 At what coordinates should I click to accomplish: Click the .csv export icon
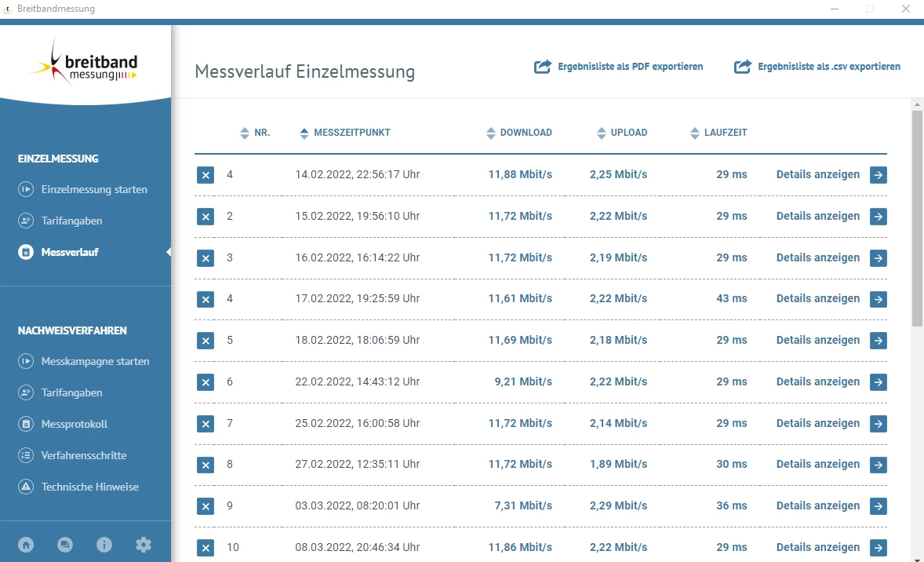click(743, 67)
